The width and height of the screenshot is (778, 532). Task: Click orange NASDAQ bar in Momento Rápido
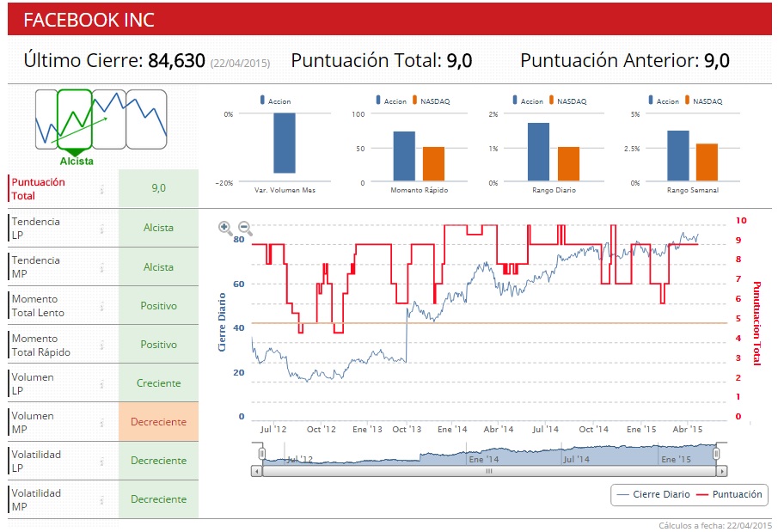pos(433,164)
